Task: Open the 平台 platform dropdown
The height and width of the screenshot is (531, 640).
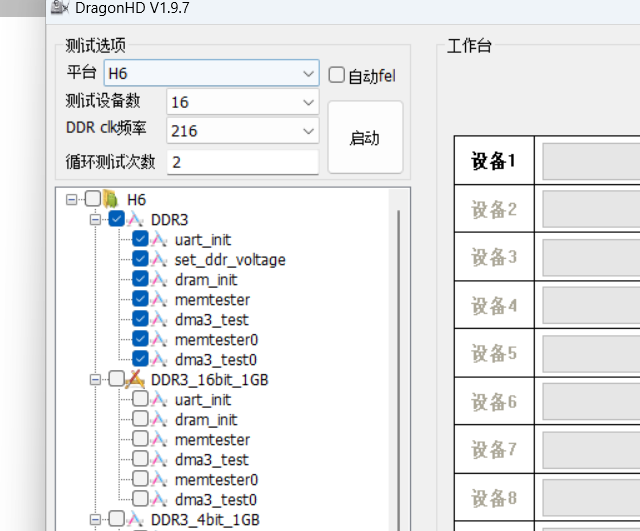Action: click(211, 73)
